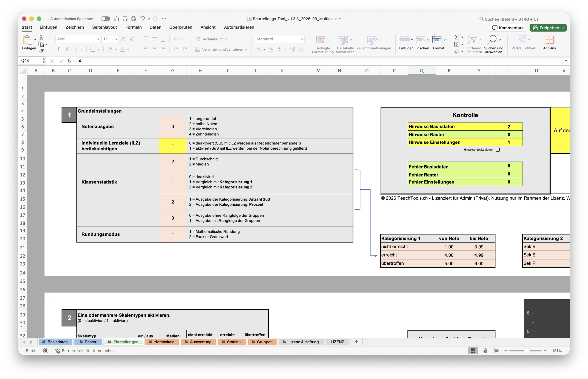Click the Vertraulichkeit sensitivity icon

522,39
